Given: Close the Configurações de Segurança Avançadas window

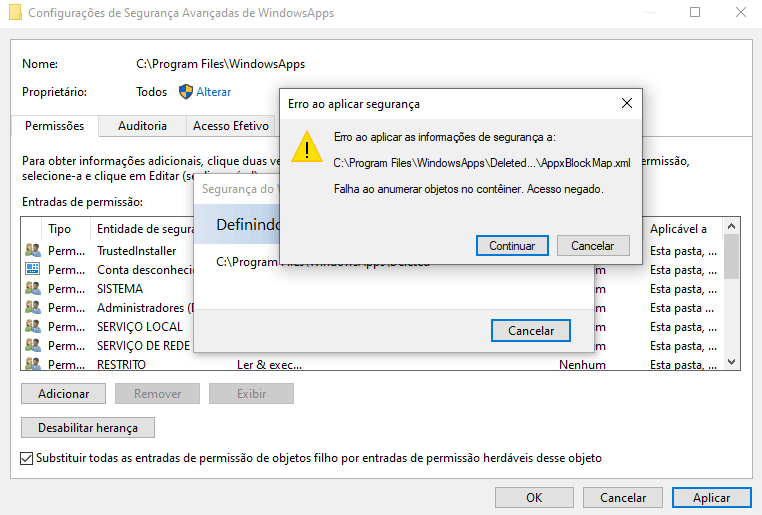Looking at the screenshot, I should (x=741, y=12).
